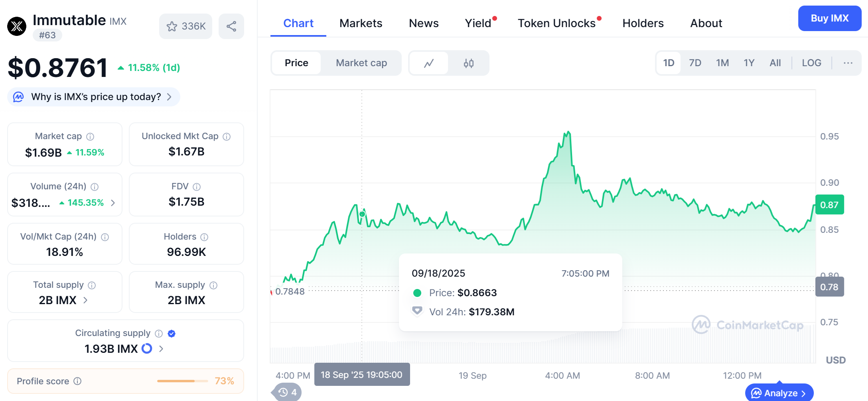Switch to candlestick chart icon
The height and width of the screenshot is (401, 868).
(x=469, y=63)
